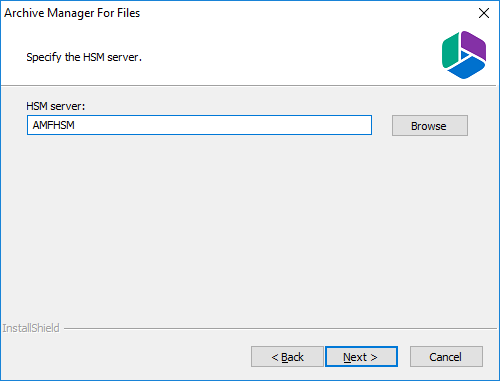The image size is (500, 381).
Task: Focus the HSM server text field
Action: (199, 125)
